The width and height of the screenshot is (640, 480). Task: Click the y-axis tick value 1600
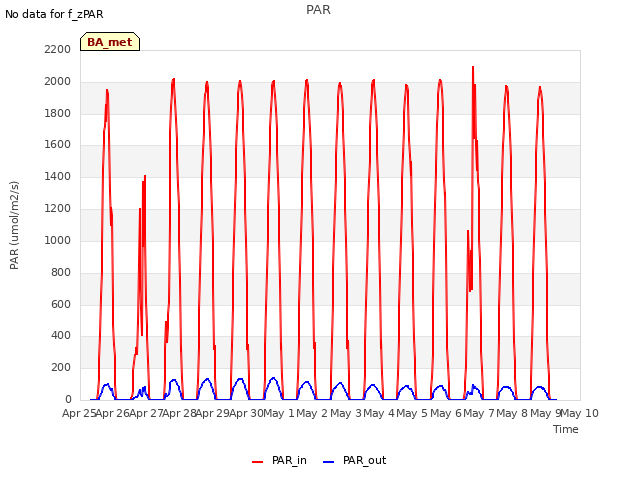58,145
